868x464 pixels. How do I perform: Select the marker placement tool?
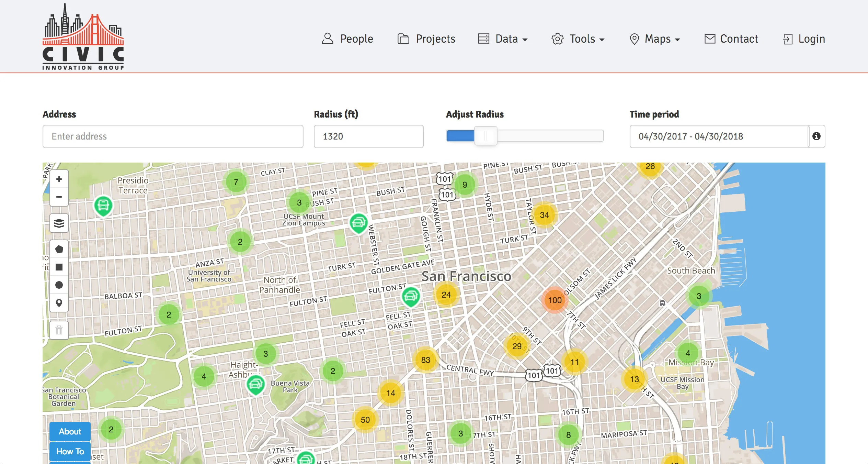(x=59, y=303)
